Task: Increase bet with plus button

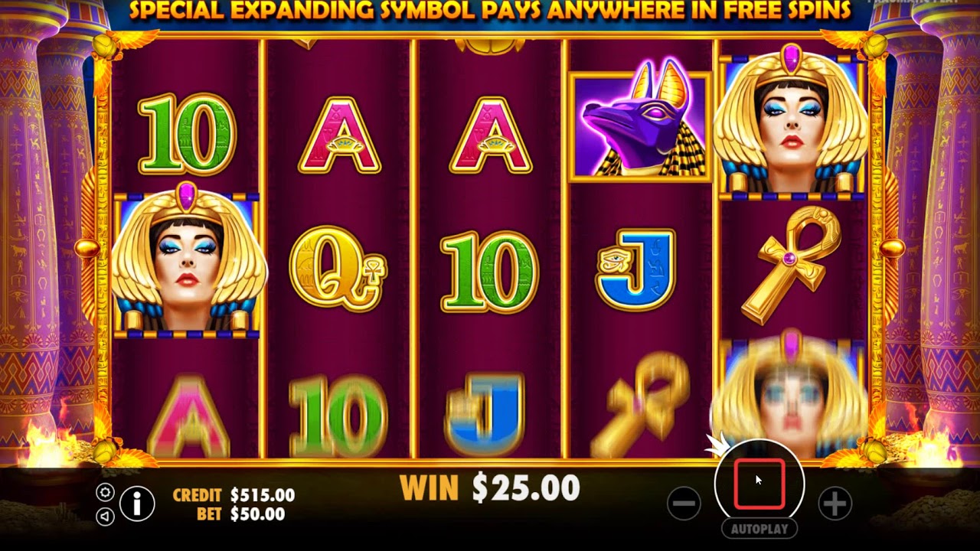Action: click(835, 504)
